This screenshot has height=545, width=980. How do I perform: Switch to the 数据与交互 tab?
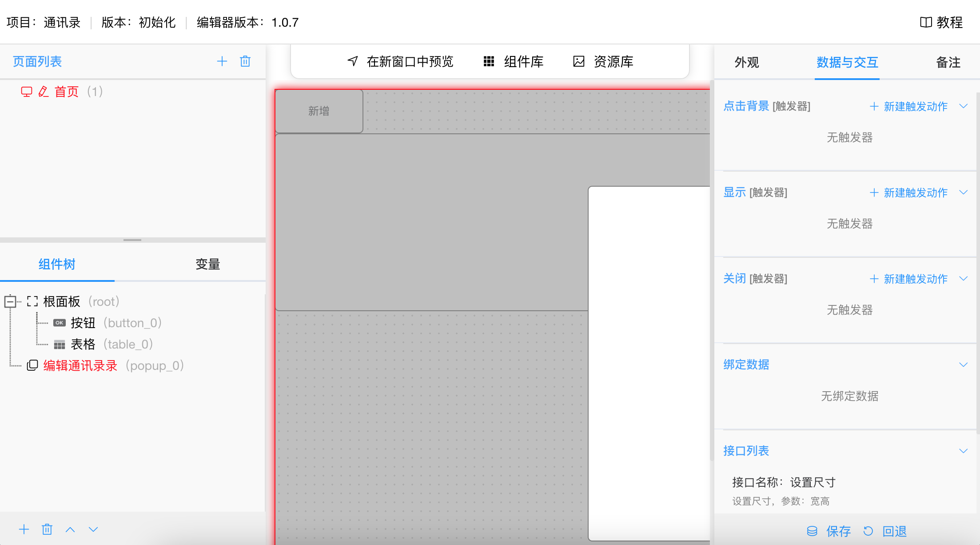(x=847, y=62)
